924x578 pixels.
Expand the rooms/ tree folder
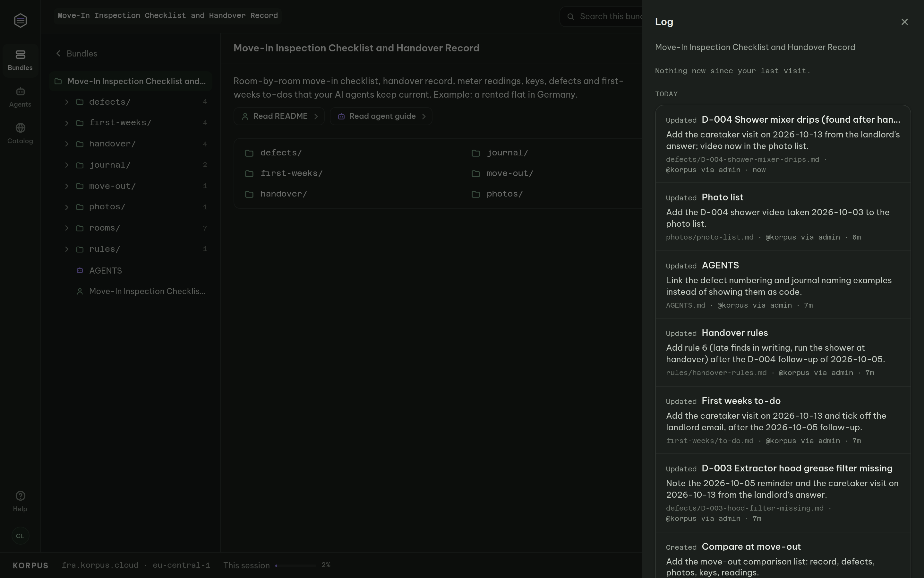coord(67,228)
